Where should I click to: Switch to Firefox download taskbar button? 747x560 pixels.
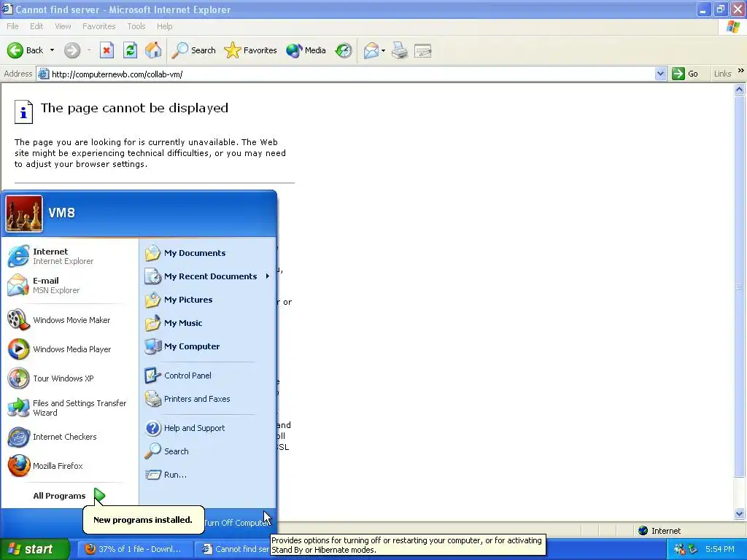click(134, 549)
